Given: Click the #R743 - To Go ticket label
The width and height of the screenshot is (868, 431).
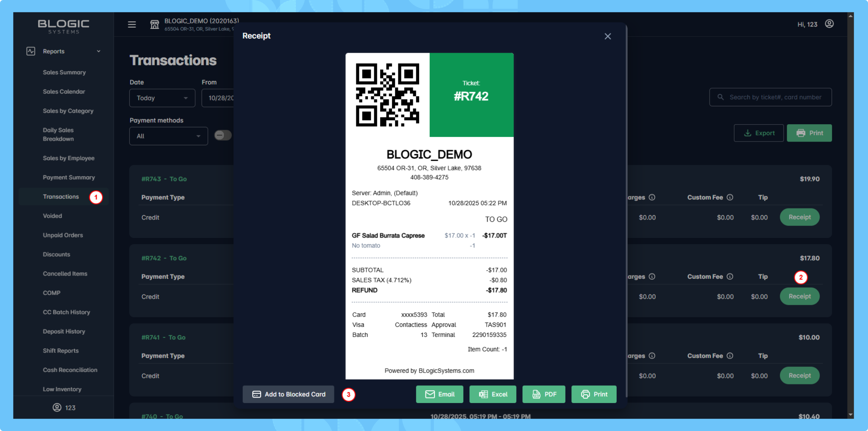Looking at the screenshot, I should click(x=164, y=179).
